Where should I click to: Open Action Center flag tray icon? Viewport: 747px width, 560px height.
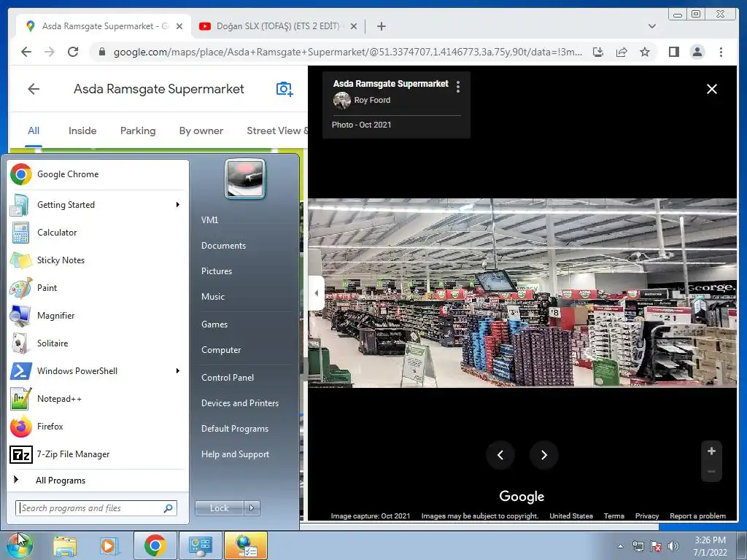pos(656,546)
